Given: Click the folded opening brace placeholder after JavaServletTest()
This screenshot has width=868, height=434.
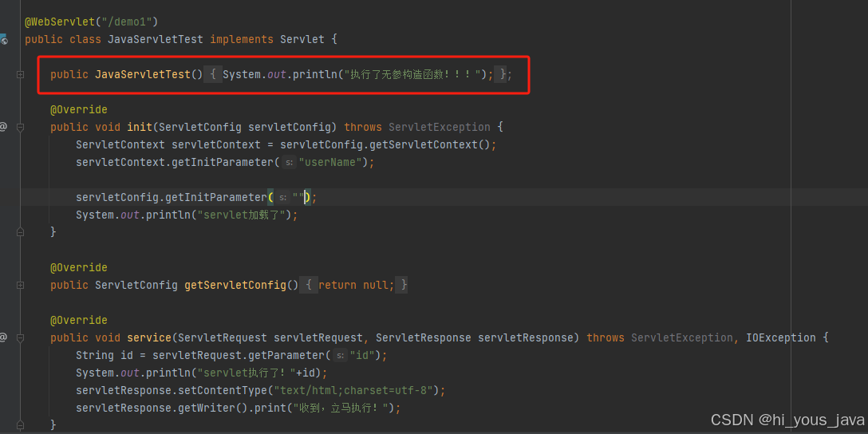Looking at the screenshot, I should point(212,74).
